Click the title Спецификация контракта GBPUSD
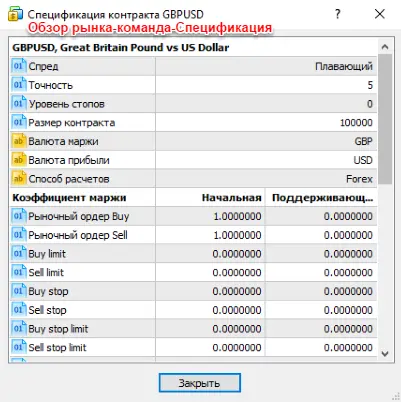This screenshot has width=401, height=402. point(115,15)
